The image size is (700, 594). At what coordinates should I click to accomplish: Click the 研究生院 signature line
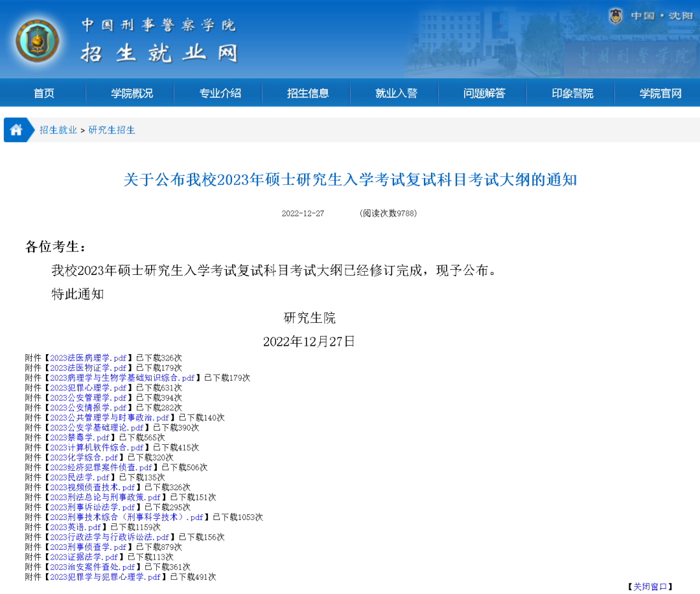point(309,318)
